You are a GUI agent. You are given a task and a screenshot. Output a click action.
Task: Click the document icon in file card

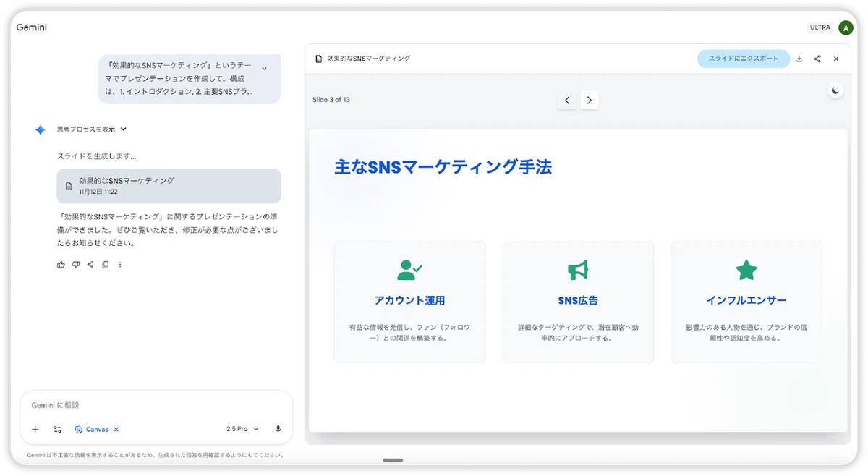(x=69, y=186)
